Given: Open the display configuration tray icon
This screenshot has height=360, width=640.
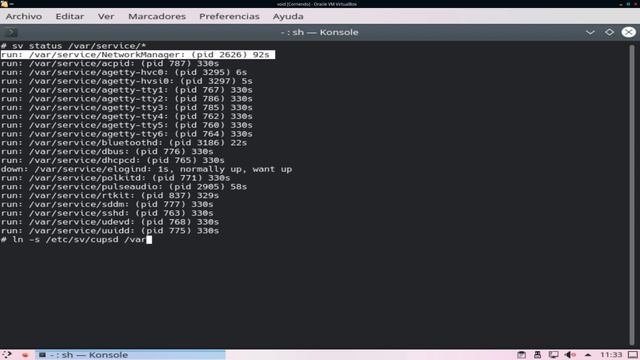Looking at the screenshot, I should [553, 355].
